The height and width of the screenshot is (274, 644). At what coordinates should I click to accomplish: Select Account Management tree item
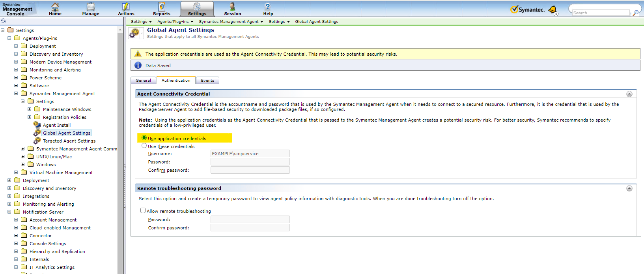click(x=53, y=220)
